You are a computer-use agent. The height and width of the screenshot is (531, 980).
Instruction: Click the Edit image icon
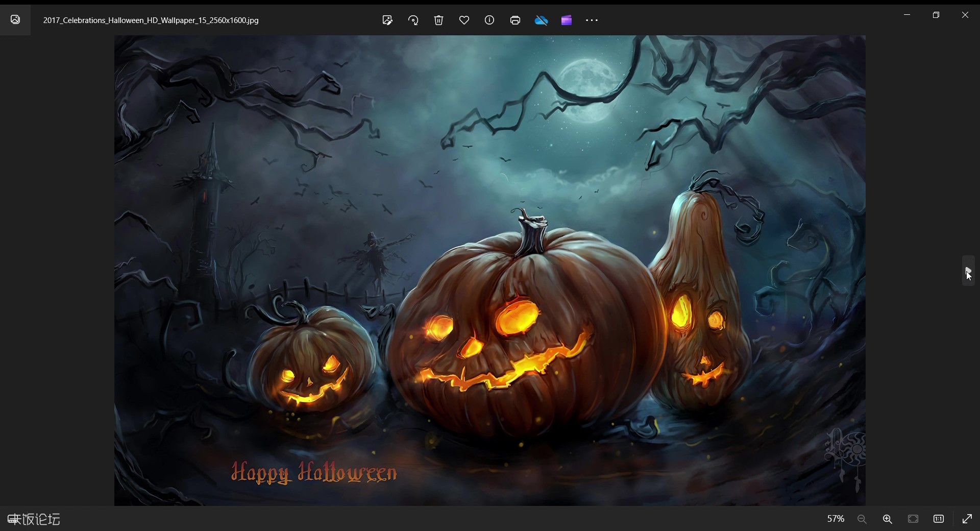[x=387, y=20]
